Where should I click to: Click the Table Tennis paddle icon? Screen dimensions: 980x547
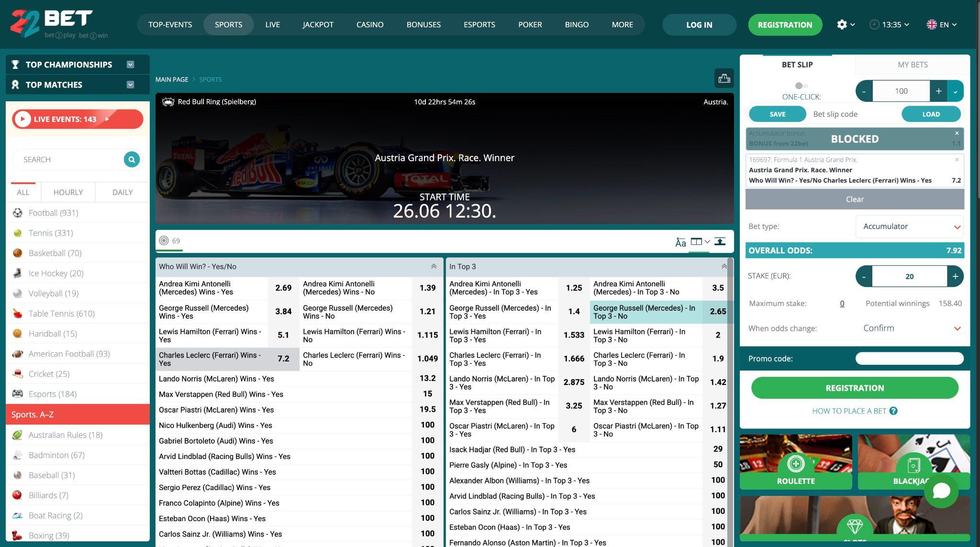click(x=18, y=313)
